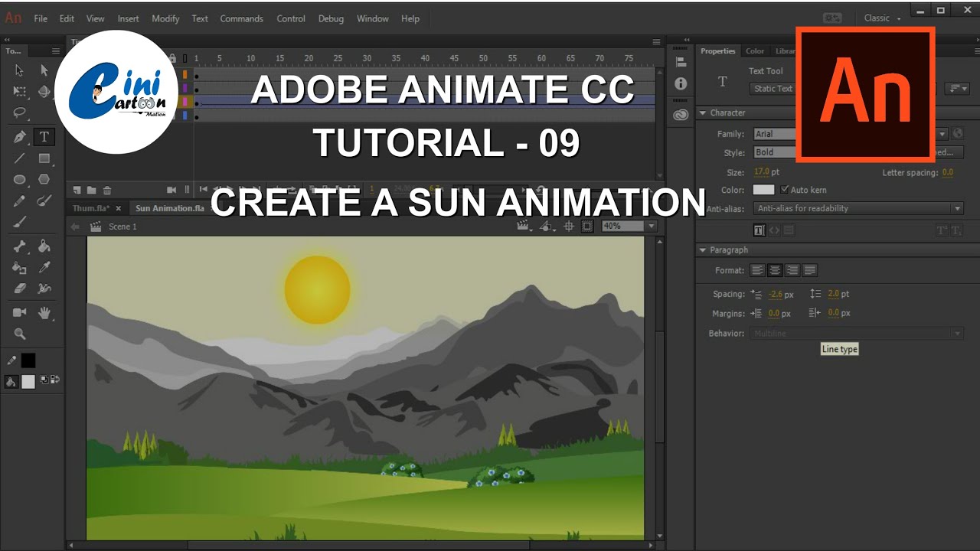Screen dimensions: 980x551
Task: Create a new layer folder in timeline
Action: (x=92, y=190)
